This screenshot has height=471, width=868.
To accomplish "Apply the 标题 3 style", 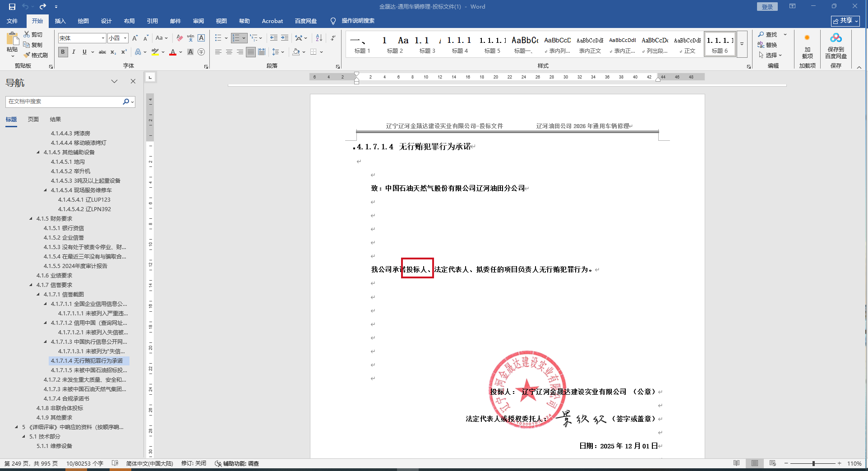I will click(x=427, y=44).
